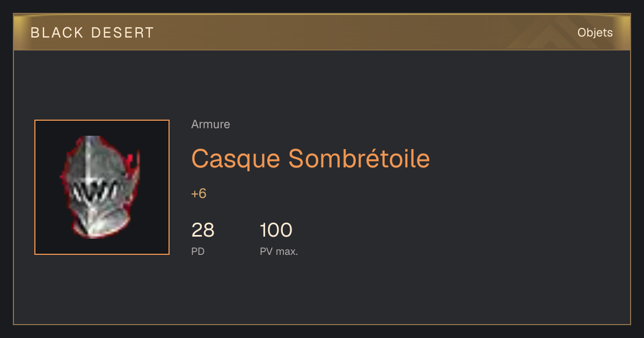Click the Casque Sombrétoile item name

[x=310, y=158]
